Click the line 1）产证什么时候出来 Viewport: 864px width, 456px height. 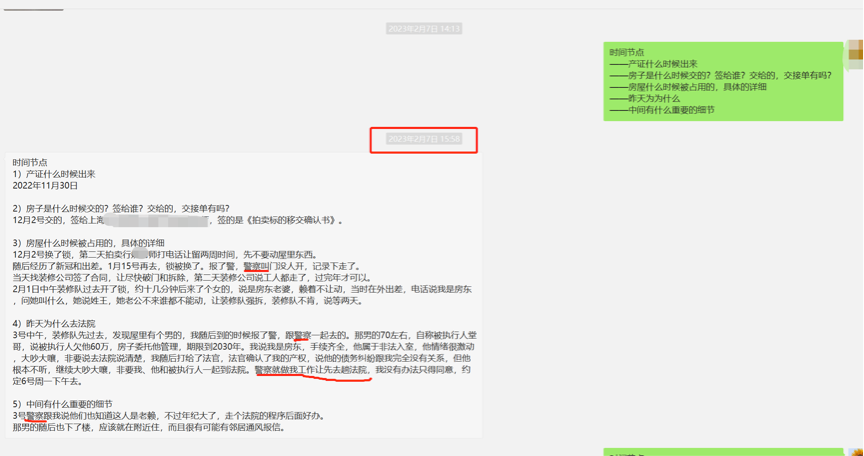(x=54, y=174)
